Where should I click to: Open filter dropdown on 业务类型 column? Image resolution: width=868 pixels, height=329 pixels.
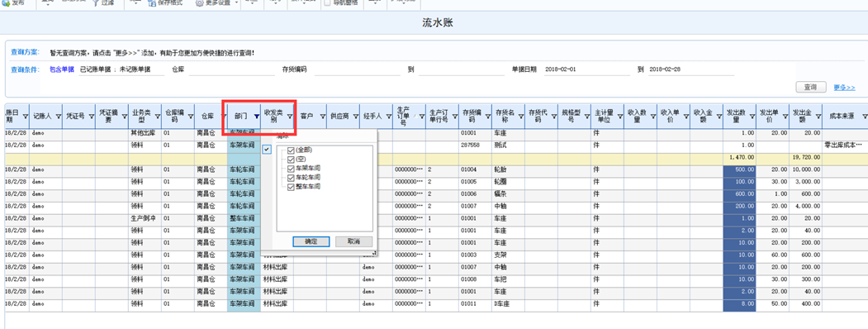coord(157,117)
